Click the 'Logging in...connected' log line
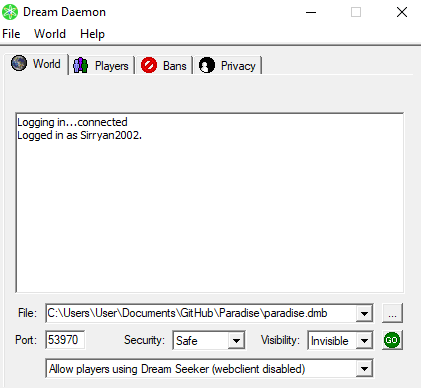The height and width of the screenshot is (388, 421). pos(72,122)
